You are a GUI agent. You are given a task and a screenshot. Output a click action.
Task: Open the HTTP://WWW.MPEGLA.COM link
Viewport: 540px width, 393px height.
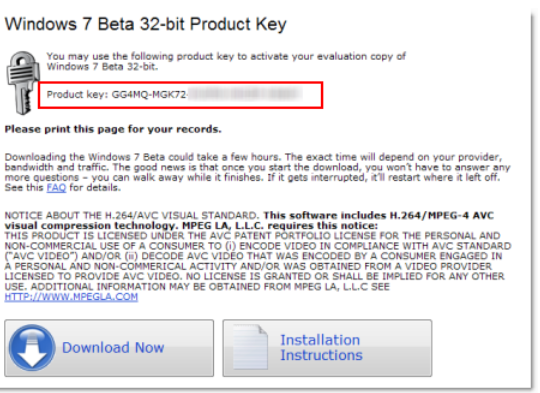(x=71, y=297)
